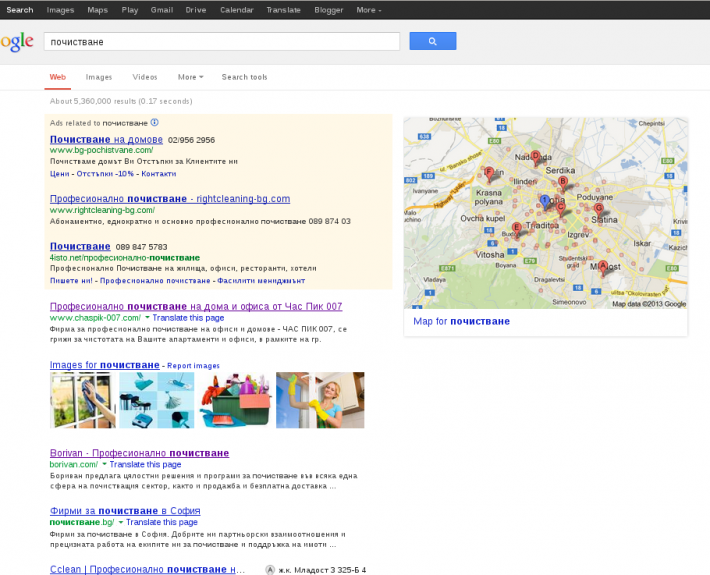Open Play in the top bar
This screenshot has width=710, height=575.
tap(130, 10)
